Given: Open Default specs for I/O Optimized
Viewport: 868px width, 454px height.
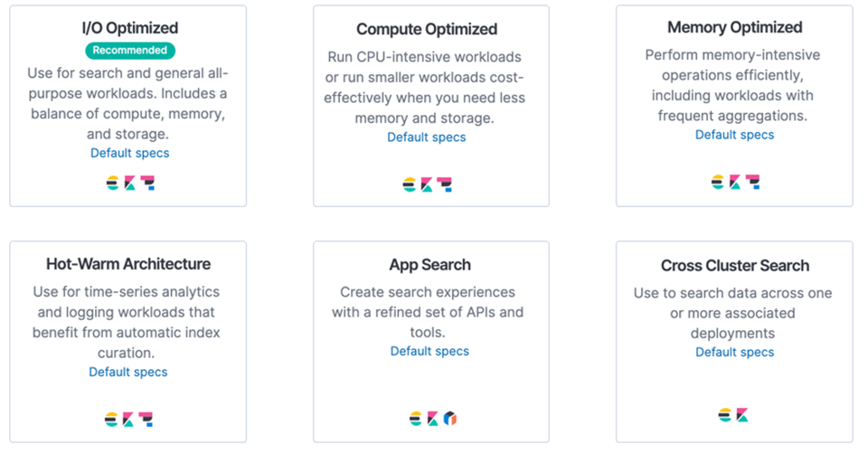Looking at the screenshot, I should [129, 153].
